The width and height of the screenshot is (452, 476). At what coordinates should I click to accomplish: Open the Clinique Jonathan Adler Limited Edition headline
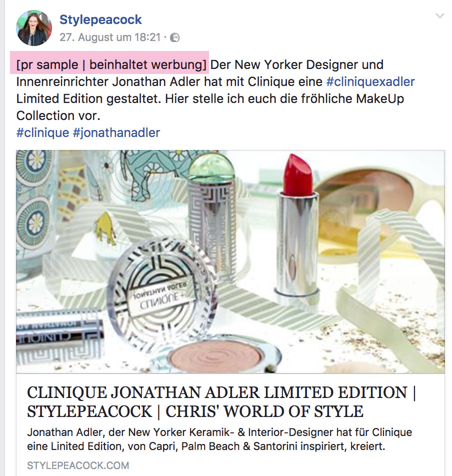point(221,392)
